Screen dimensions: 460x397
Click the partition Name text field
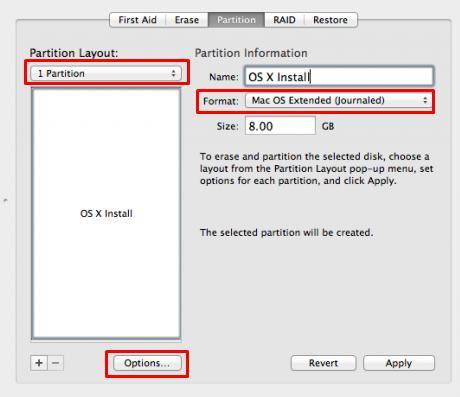point(339,77)
